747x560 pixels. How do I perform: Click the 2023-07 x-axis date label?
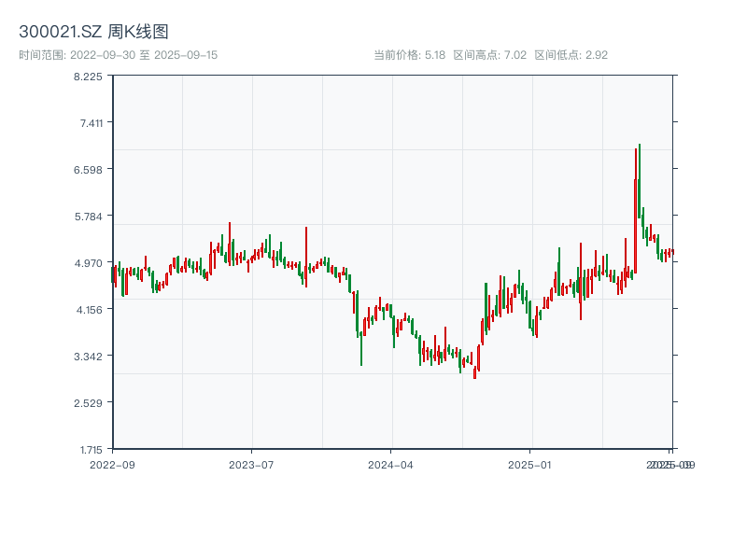point(251,464)
